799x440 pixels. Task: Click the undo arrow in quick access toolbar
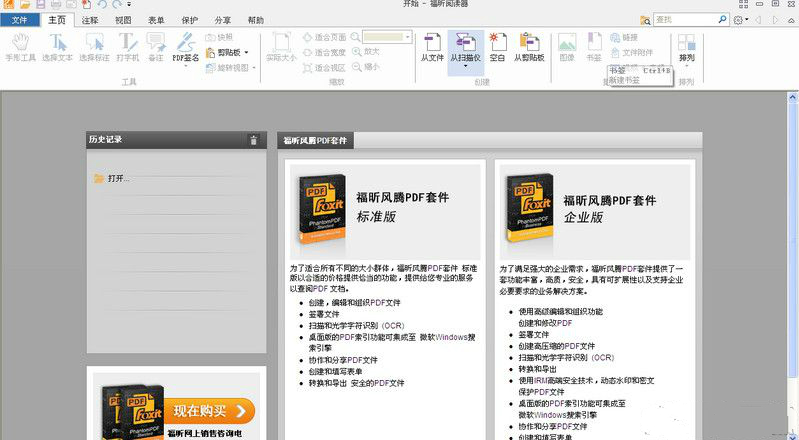point(103,6)
